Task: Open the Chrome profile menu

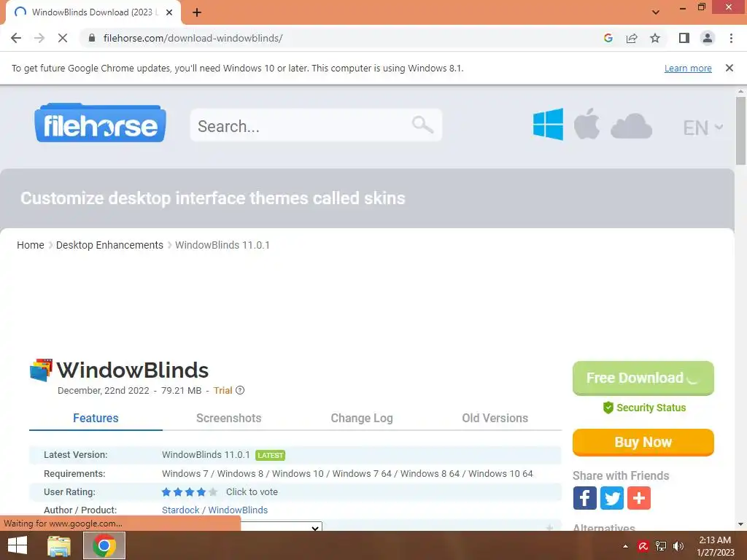Action: point(708,38)
